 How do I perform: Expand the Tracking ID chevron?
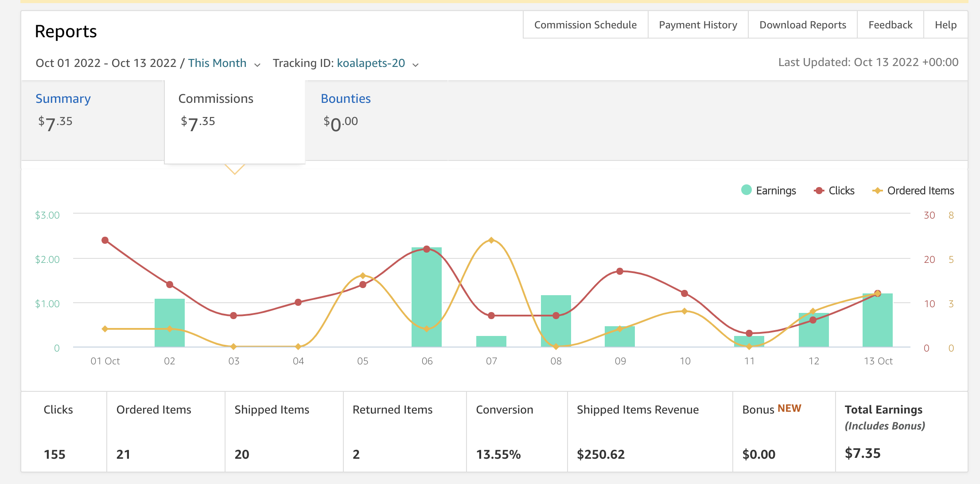pyautogui.click(x=416, y=65)
